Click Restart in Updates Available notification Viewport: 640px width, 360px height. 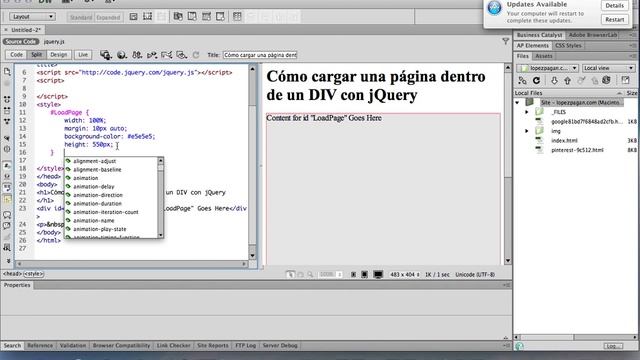(614, 20)
